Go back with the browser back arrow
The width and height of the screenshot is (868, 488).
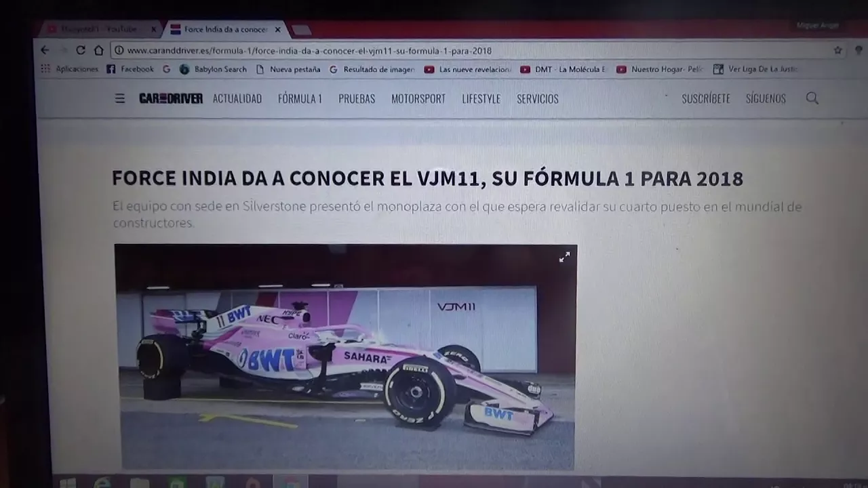(45, 50)
